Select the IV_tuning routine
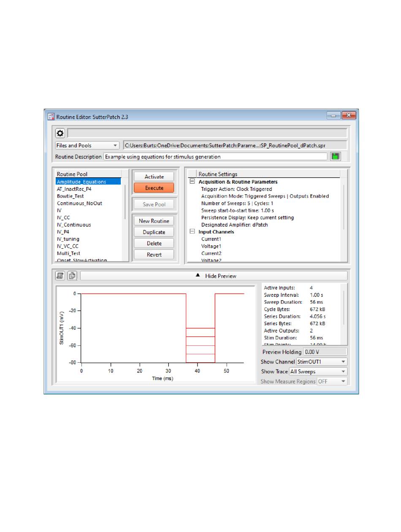 68,239
